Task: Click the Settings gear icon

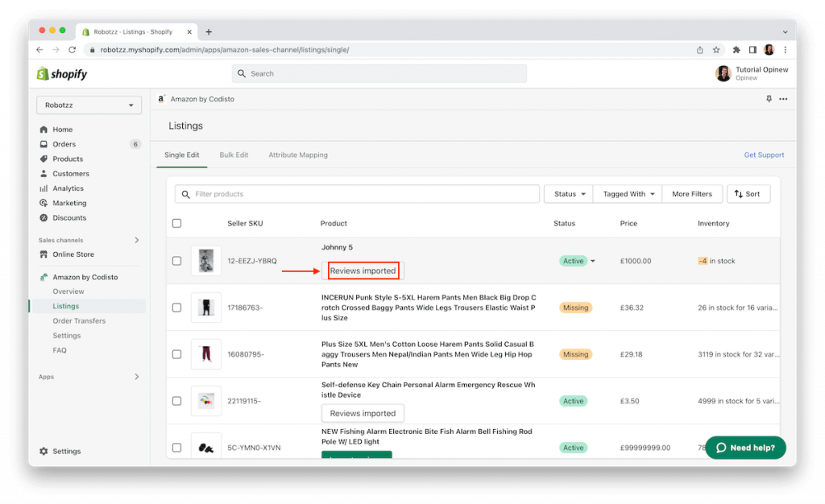Action: [44, 451]
